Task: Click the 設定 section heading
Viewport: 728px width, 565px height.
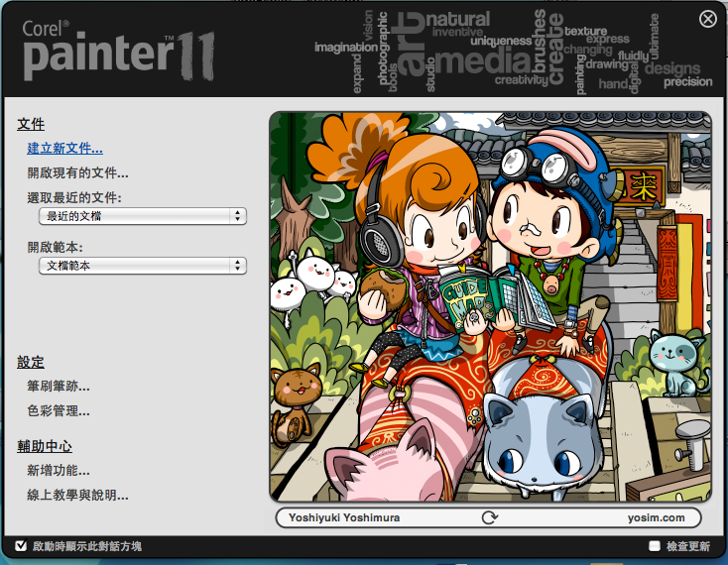Action: point(31,362)
